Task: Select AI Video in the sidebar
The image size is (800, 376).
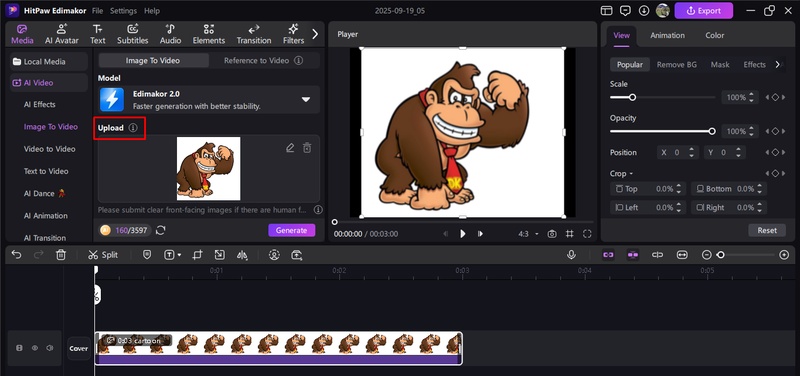Action: pyautogui.click(x=49, y=83)
